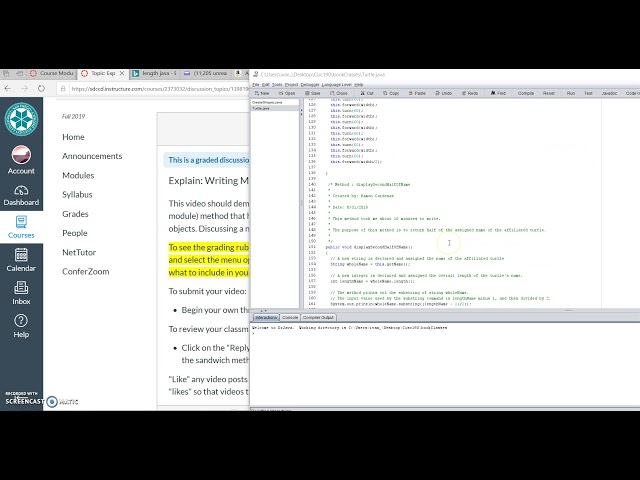This screenshot has height=480, width=640.
Task: Click the Close file button in DrJava toolbar
Action: click(x=339, y=93)
